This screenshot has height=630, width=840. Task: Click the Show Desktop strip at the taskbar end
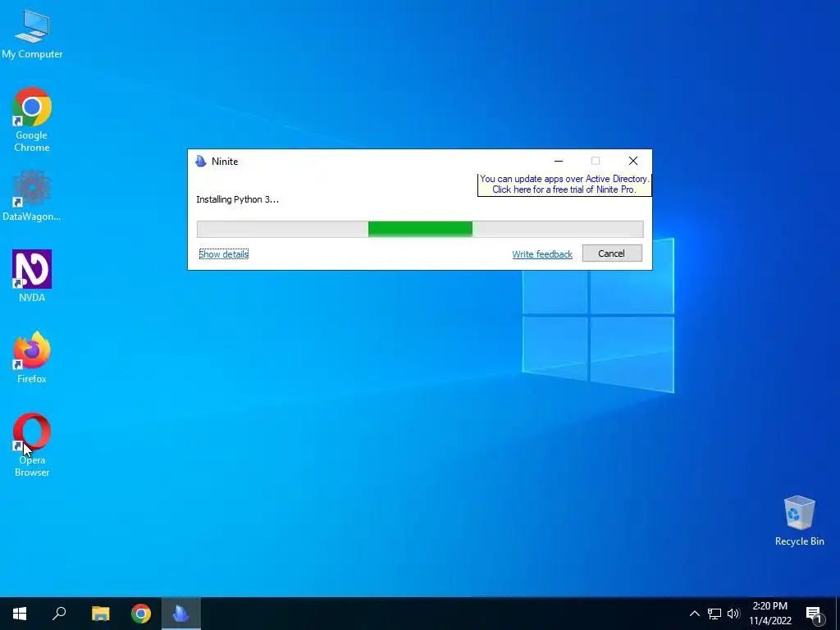click(x=838, y=614)
